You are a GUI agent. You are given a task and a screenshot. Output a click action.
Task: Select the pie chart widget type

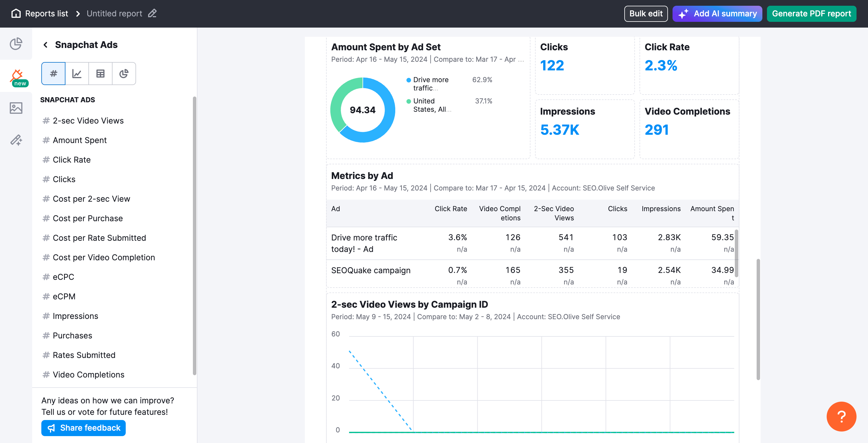click(x=124, y=73)
